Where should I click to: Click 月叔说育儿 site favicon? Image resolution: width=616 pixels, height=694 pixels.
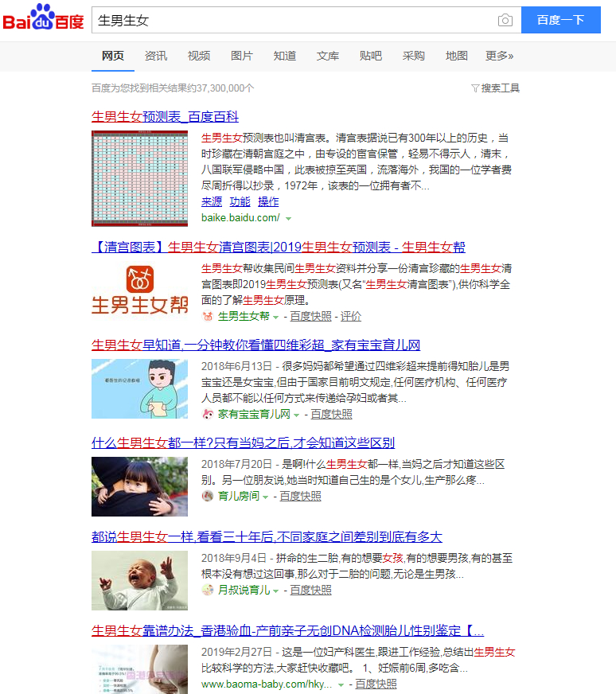[x=207, y=590]
